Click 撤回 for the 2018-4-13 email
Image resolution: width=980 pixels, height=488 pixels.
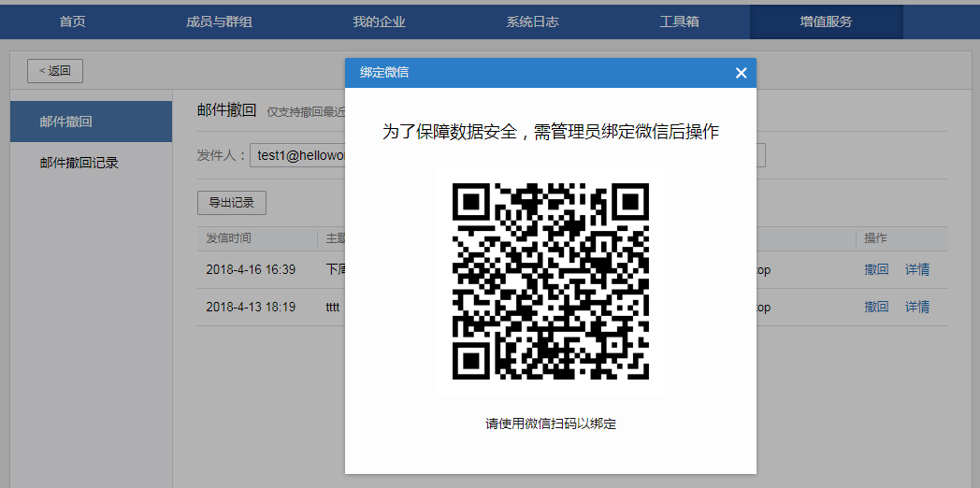point(876,307)
